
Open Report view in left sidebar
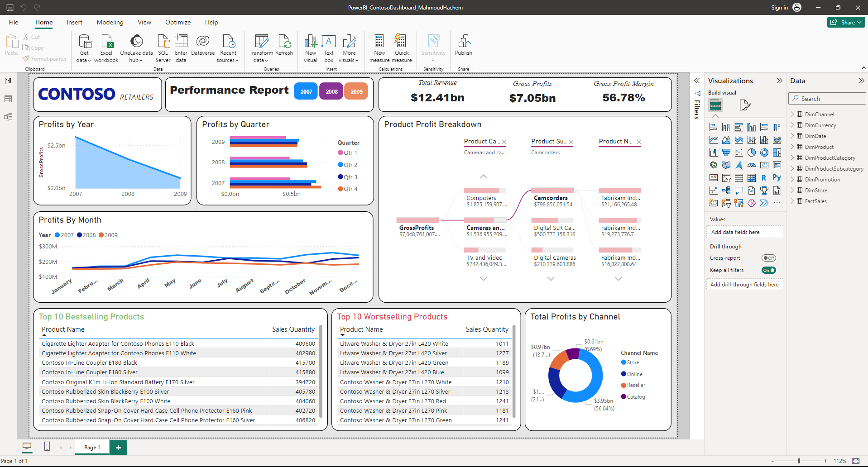[8, 81]
